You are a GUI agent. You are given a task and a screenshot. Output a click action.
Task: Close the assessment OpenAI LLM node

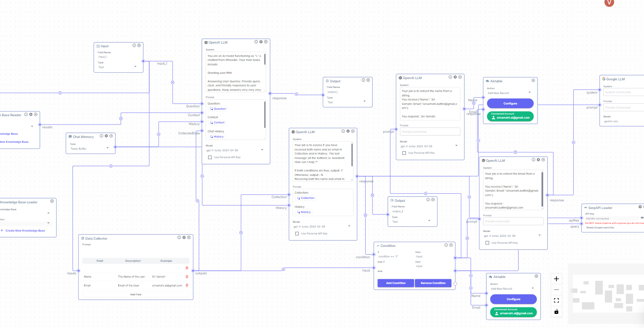pos(353,131)
